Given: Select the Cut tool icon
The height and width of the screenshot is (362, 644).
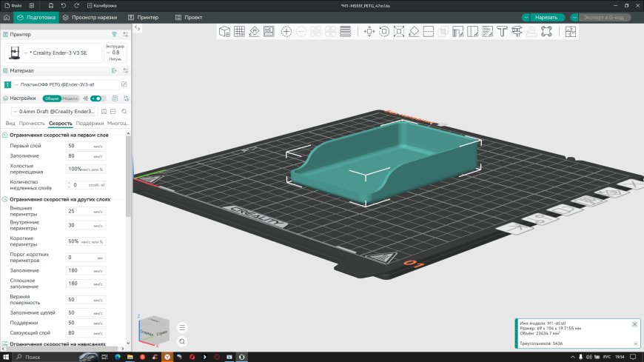Looking at the screenshot, I should coord(429,32).
